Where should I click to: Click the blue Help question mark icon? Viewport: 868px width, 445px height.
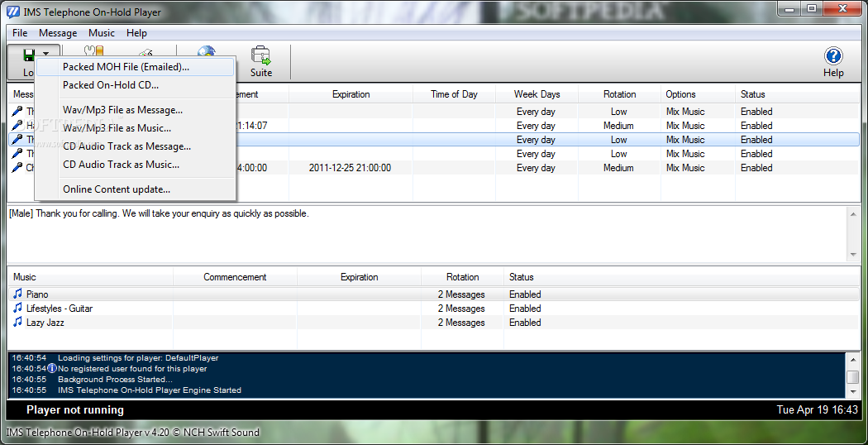pyautogui.click(x=833, y=55)
